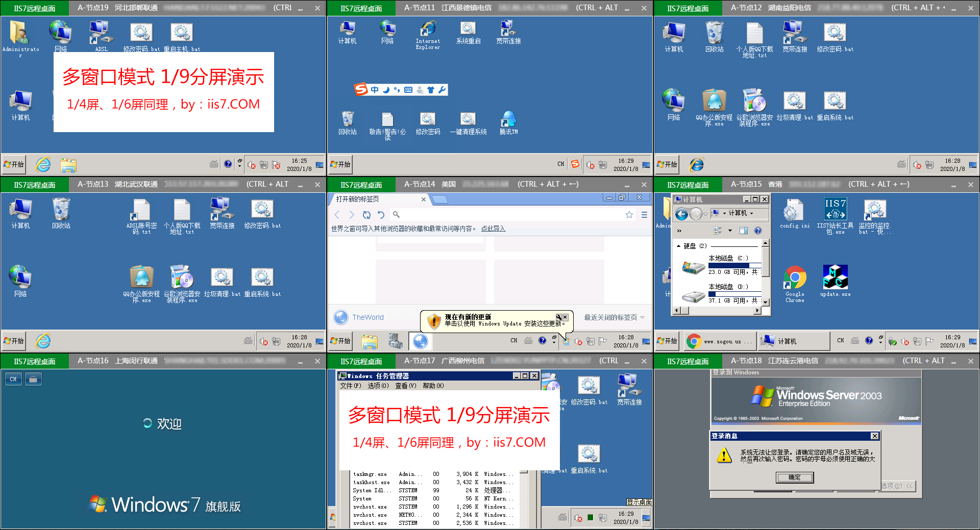Click the 点此导入 link in browser

click(493, 229)
